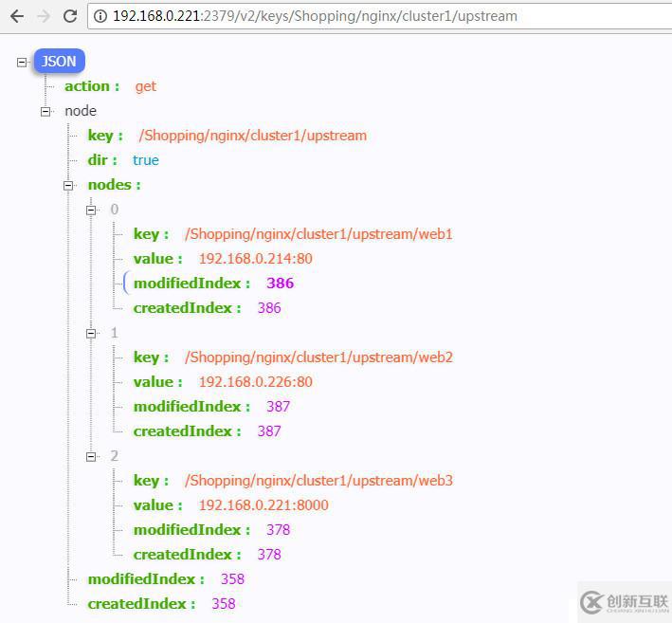Collapse the node object toggle
The width and height of the screenshot is (672, 623).
pyautogui.click(x=45, y=112)
